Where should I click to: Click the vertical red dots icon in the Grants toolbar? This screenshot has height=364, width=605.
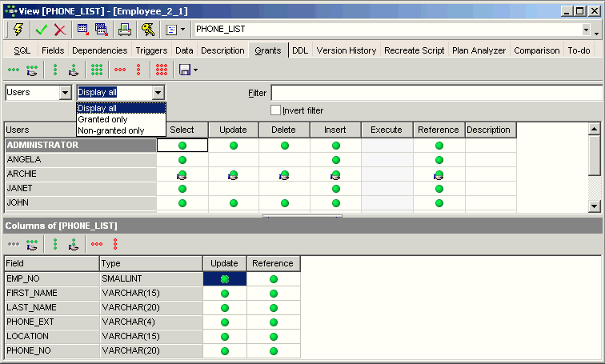pyautogui.click(x=138, y=70)
